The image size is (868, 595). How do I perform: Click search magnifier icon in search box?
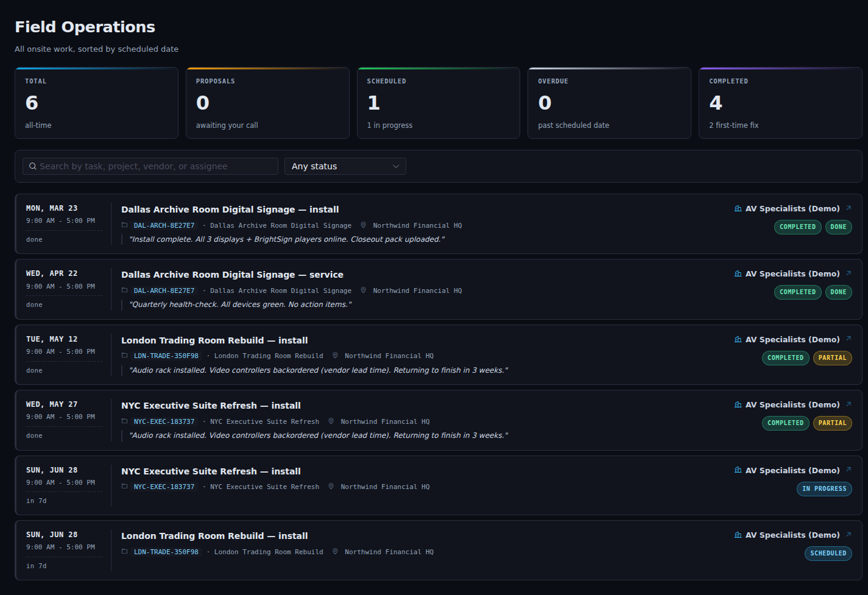(33, 166)
